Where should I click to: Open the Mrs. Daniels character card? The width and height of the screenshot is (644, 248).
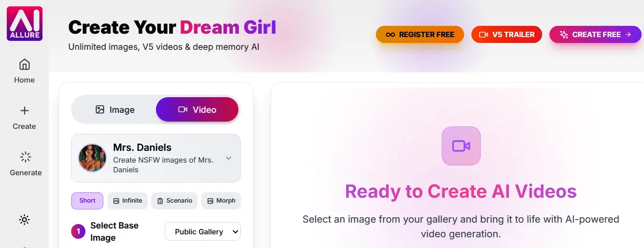156,158
